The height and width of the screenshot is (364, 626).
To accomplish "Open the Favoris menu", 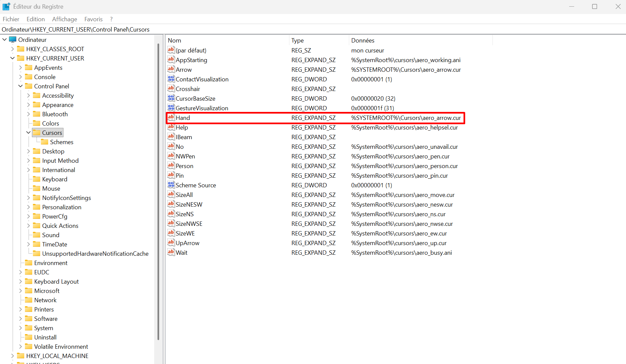I will [93, 19].
